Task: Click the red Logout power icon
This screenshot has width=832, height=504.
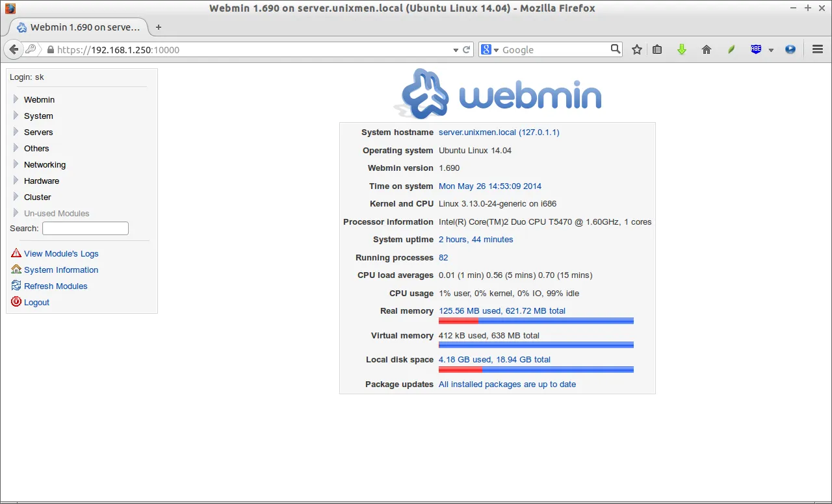Action: 16,302
